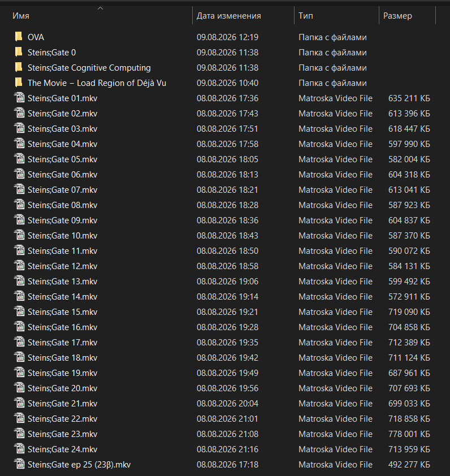Select The Movie – Load Region folder icon
Screen dimensions: 450x476
click(x=19, y=83)
